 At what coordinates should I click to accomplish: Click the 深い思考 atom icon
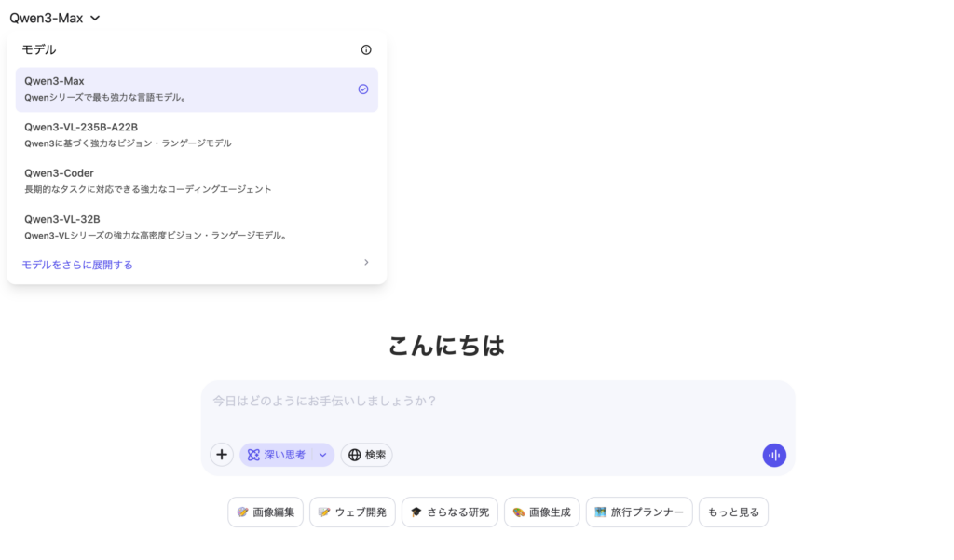[x=253, y=455]
